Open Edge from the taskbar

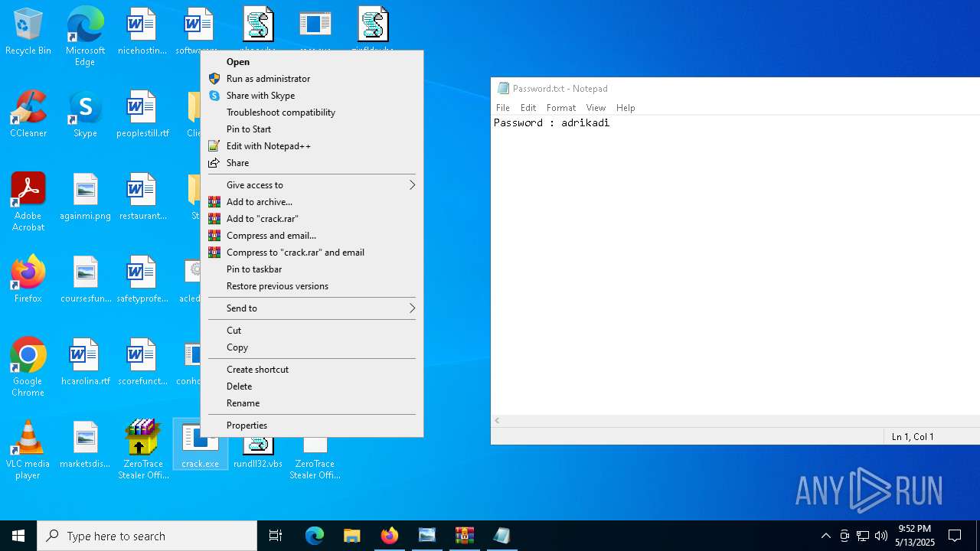click(x=315, y=536)
